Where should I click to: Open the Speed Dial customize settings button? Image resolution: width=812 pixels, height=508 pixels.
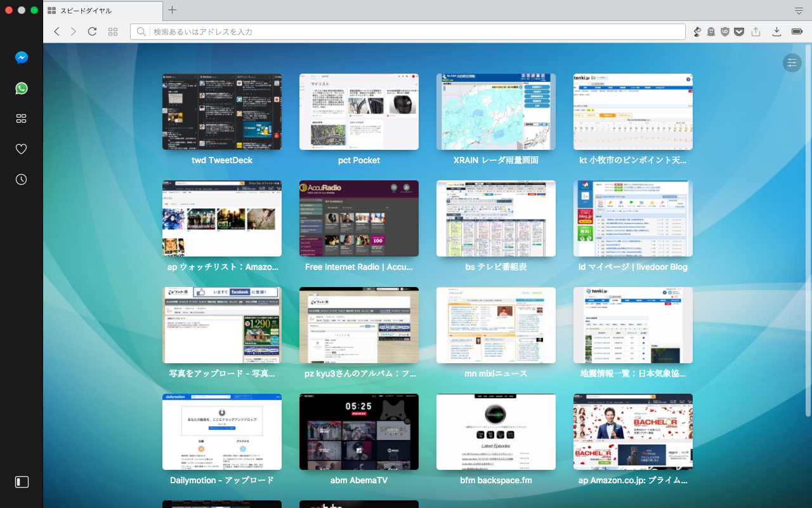click(792, 62)
